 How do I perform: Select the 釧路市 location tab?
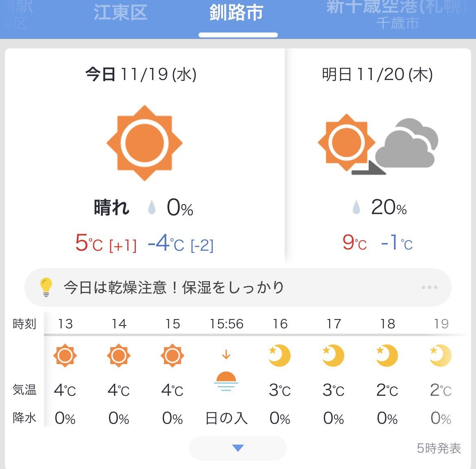point(236,13)
